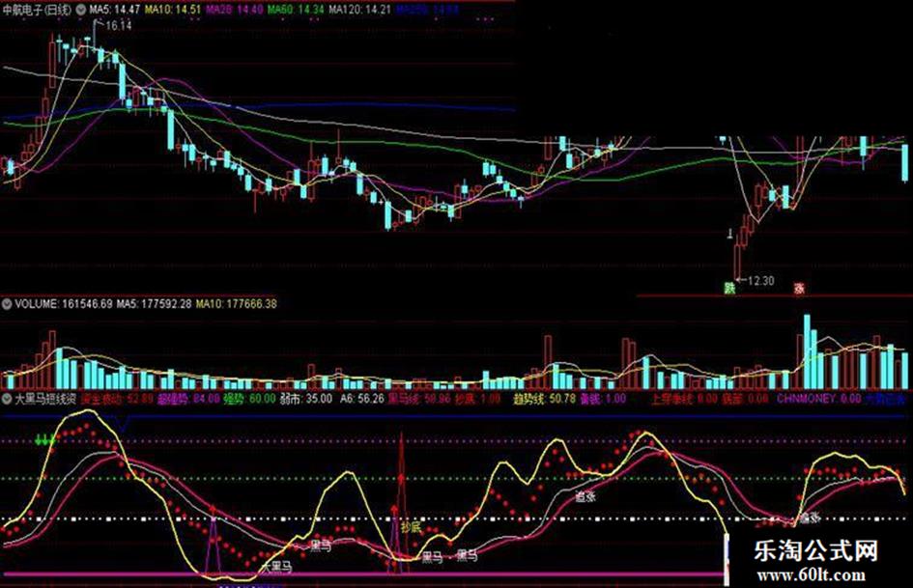
Task: Select the MA10: 14.51 value label
Action: (173, 10)
